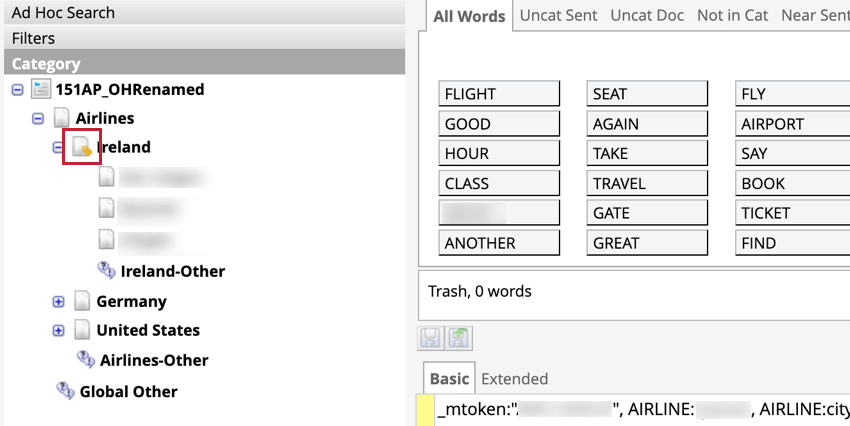Viewport: 850px width, 426px height.
Task: Click the Germany category page icon
Action: pyautogui.click(x=82, y=301)
